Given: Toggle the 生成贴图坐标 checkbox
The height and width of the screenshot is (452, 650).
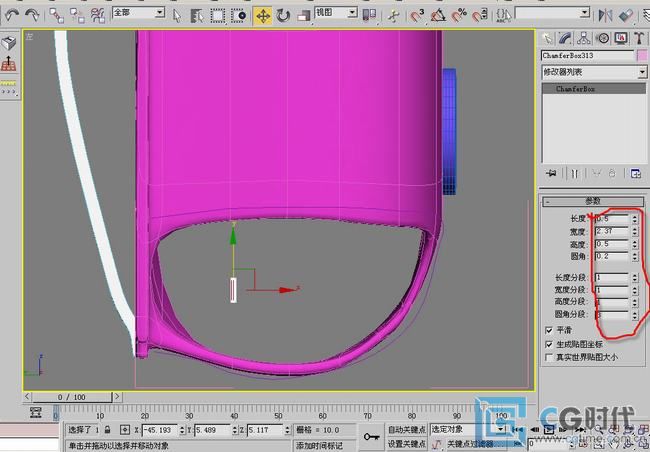Looking at the screenshot, I should 549,344.
